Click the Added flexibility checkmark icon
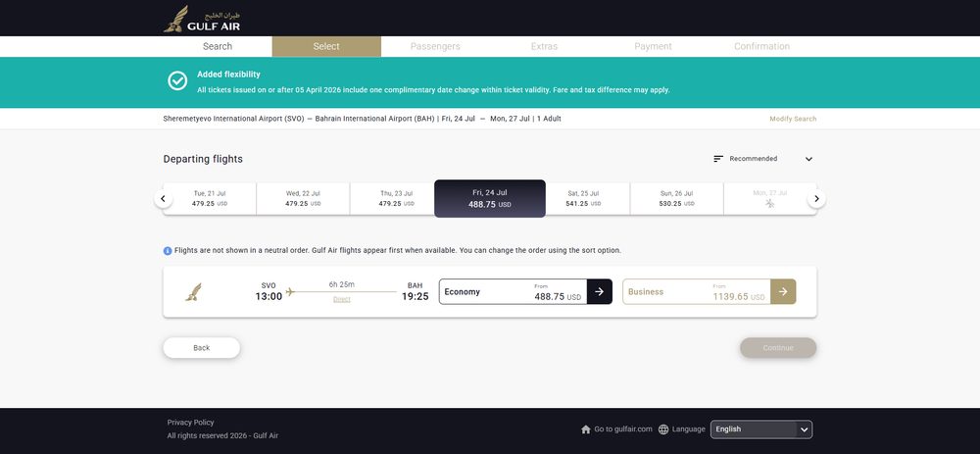This screenshot has width=980, height=454. coord(177,80)
